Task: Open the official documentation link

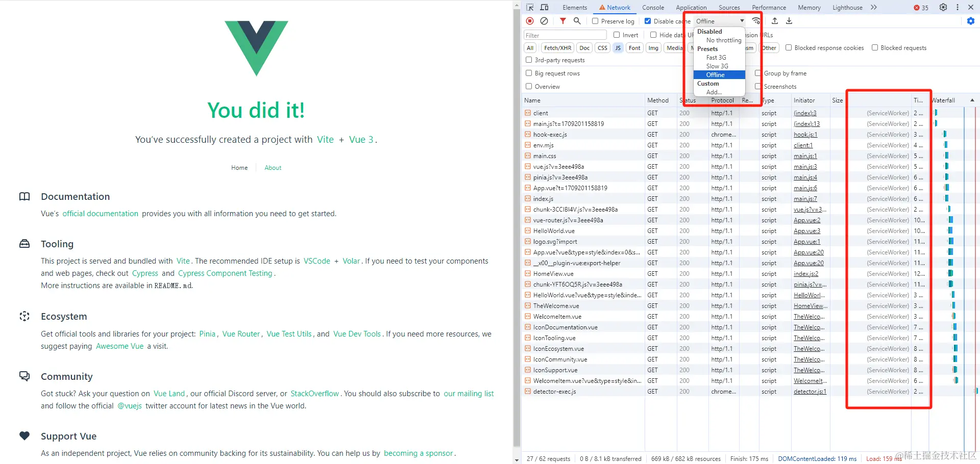Action: click(x=100, y=214)
